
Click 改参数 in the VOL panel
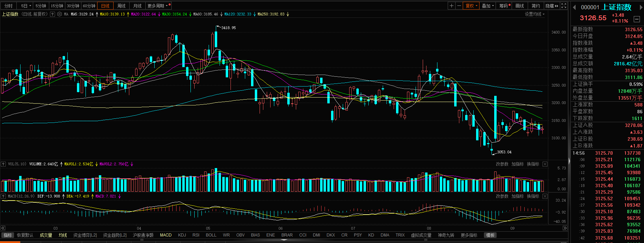502,164
